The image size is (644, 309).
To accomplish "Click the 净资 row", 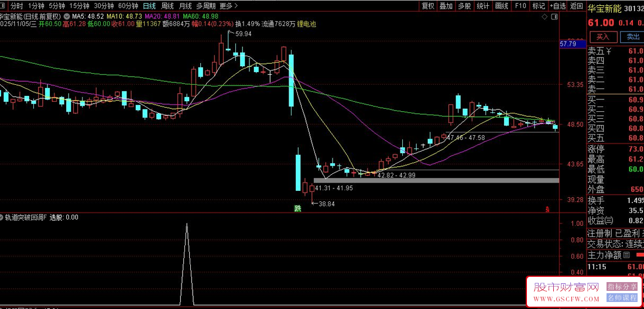I will pyautogui.click(x=615, y=211).
